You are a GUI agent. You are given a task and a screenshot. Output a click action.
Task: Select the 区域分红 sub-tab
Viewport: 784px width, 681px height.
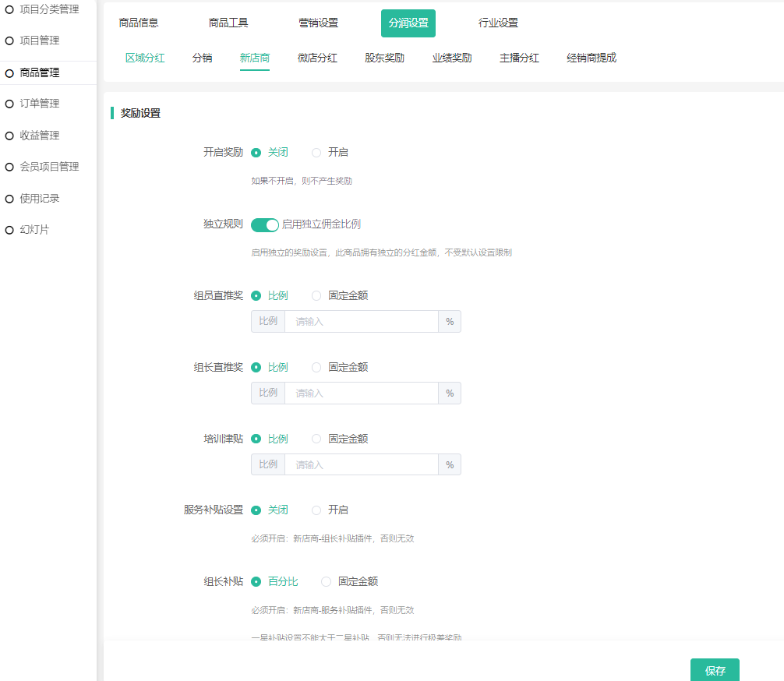(x=145, y=58)
